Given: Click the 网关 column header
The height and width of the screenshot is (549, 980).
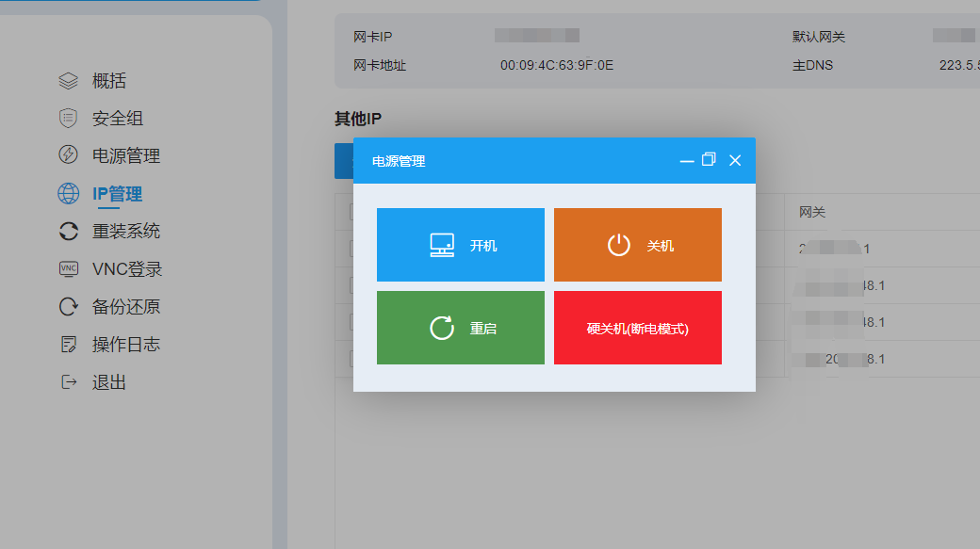Looking at the screenshot, I should 812,212.
